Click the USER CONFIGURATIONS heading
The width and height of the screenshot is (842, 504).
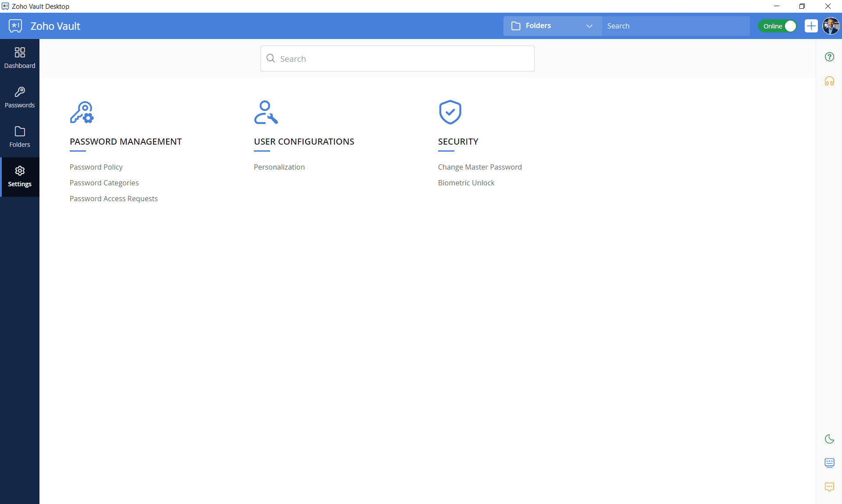point(304,142)
